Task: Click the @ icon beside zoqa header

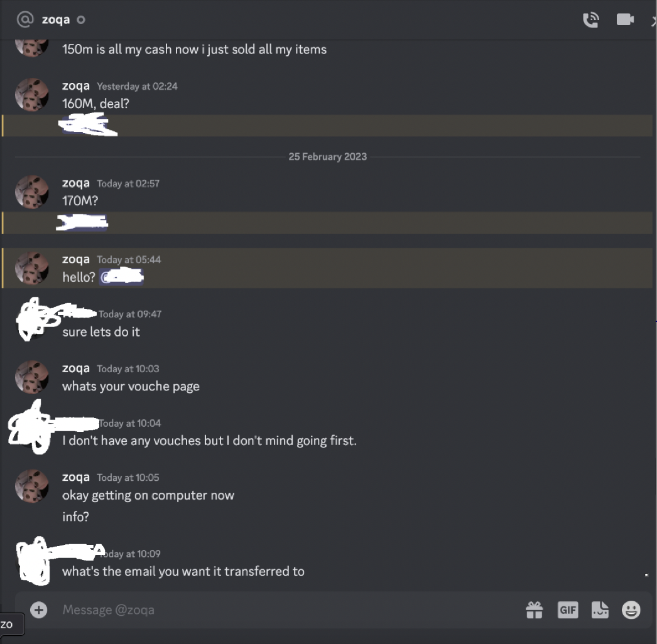Action: [25, 19]
